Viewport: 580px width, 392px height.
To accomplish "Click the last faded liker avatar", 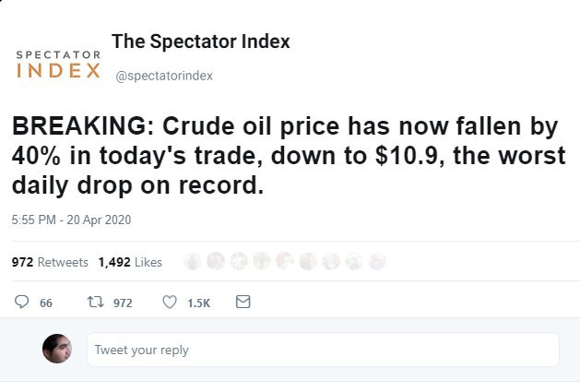I will (x=376, y=262).
